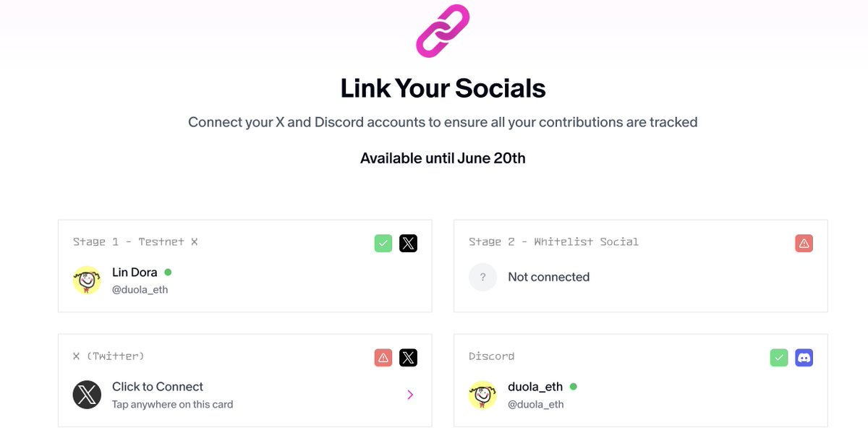Click the pink chevron arrow in X card
This screenshot has width=868, height=446.
(410, 395)
